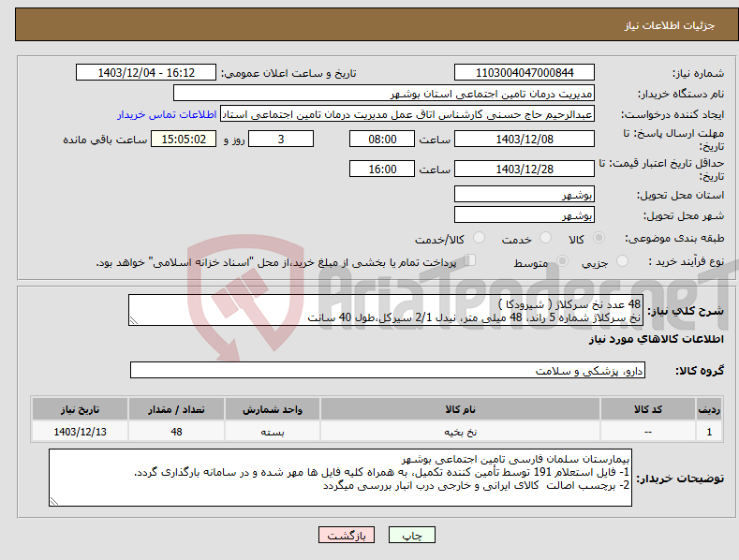Click the deadline time field 08:00
739x560 pixels.
[382, 139]
